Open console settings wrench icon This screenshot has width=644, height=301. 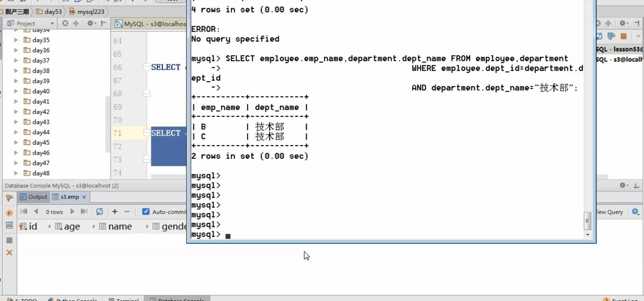click(9, 198)
